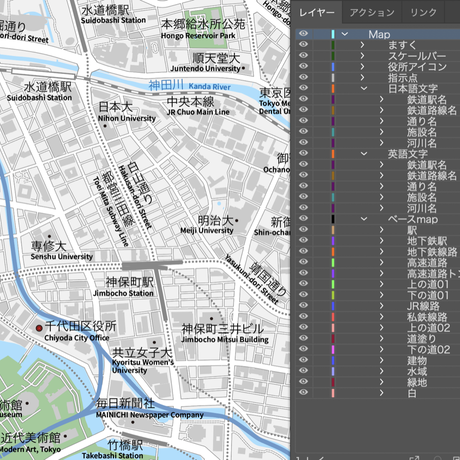Image resolution: width=460 pixels, height=460 pixels.
Task: Click the Jimbocho Mitsui Building label
Action: coord(225,340)
